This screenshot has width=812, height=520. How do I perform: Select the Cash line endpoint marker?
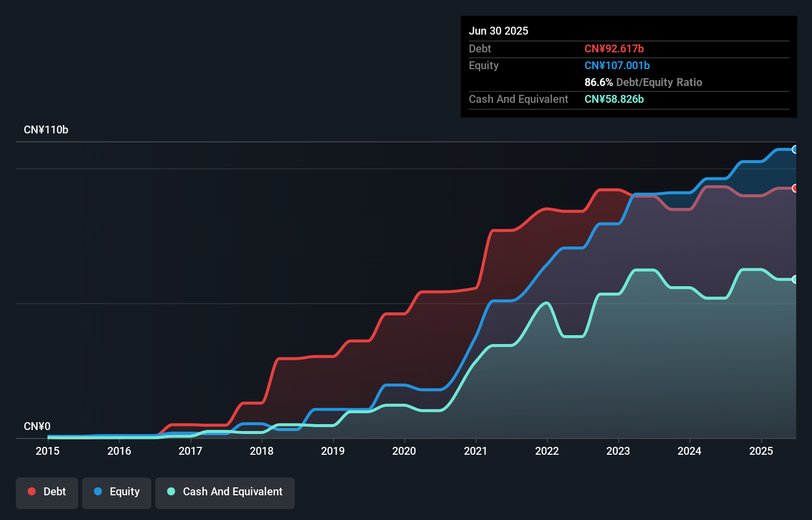tap(795, 279)
